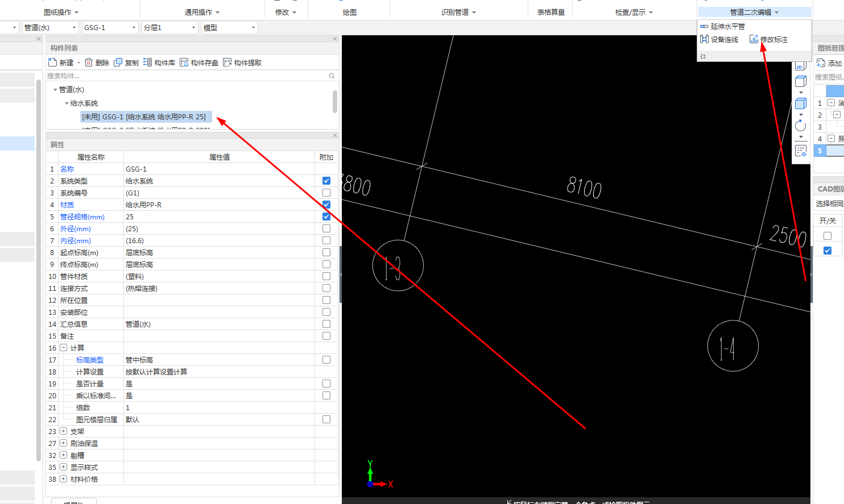844x504 pixels.
Task: Toggle 连接方式 附加 checkbox
Action: pos(326,288)
